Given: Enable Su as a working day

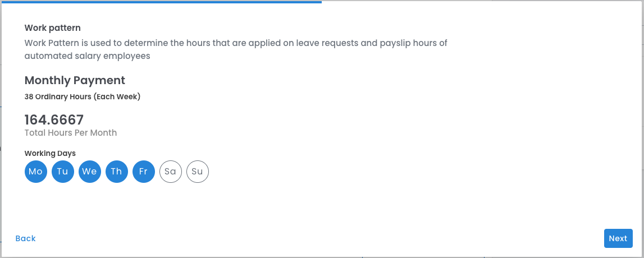Looking at the screenshot, I should (x=197, y=172).
